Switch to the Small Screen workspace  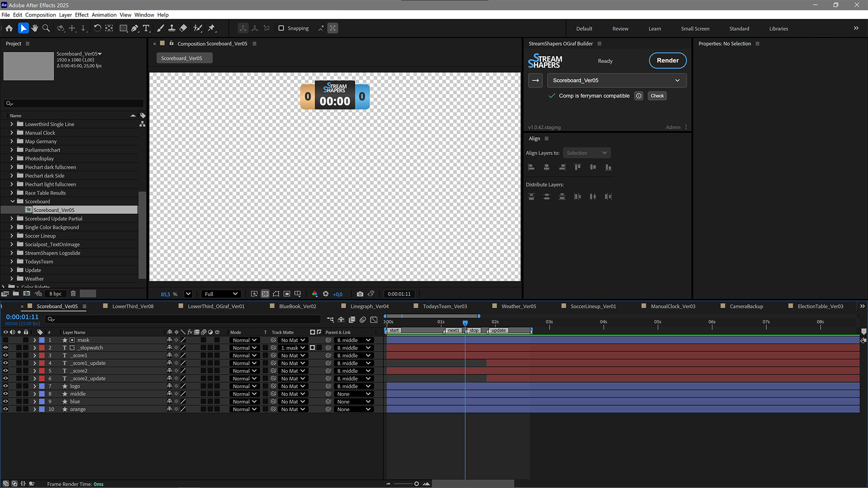coord(695,28)
